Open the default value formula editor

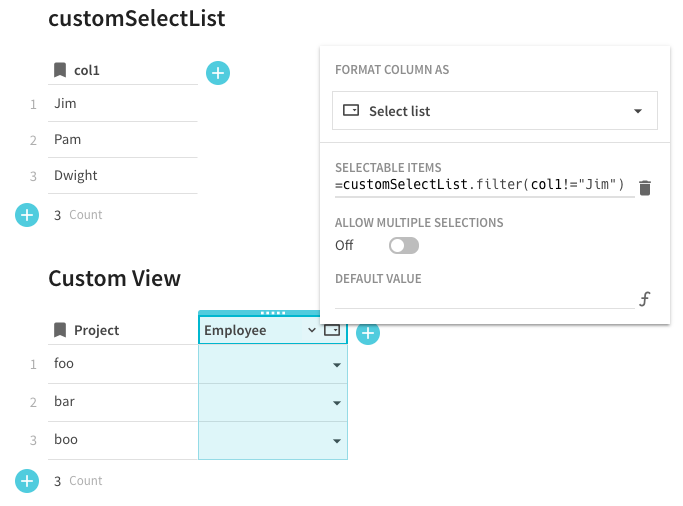645,299
